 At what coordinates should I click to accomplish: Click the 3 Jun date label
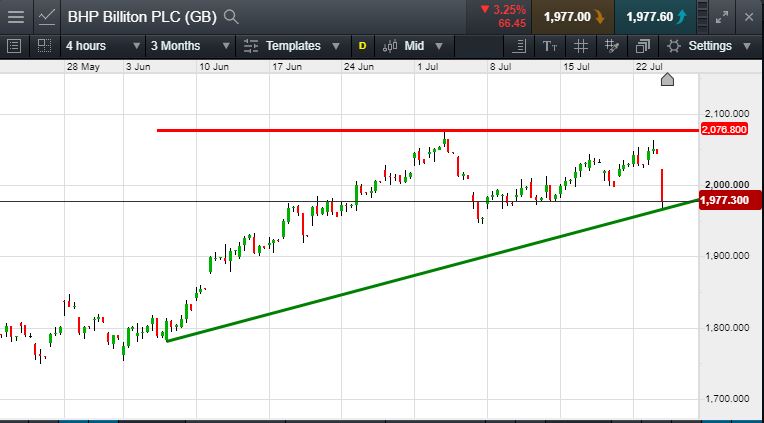click(138, 67)
